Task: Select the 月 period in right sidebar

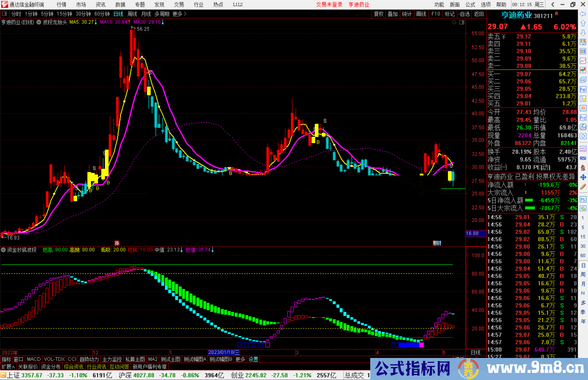Action: 583,284
